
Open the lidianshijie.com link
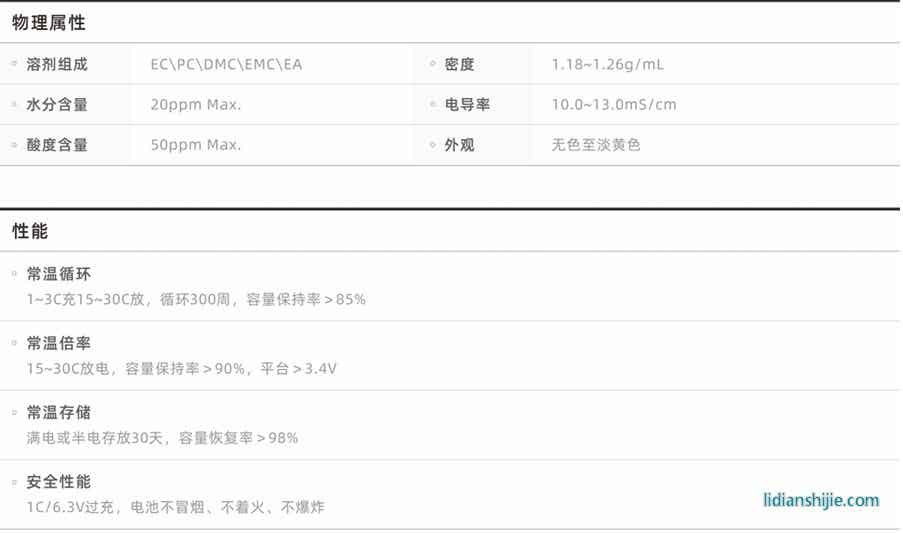tap(820, 500)
